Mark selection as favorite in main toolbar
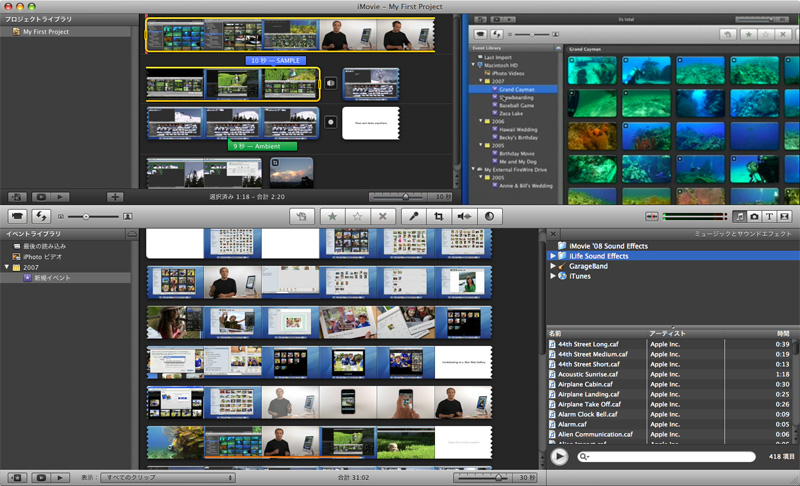Screen dimensions: 800x486 [x=333, y=216]
